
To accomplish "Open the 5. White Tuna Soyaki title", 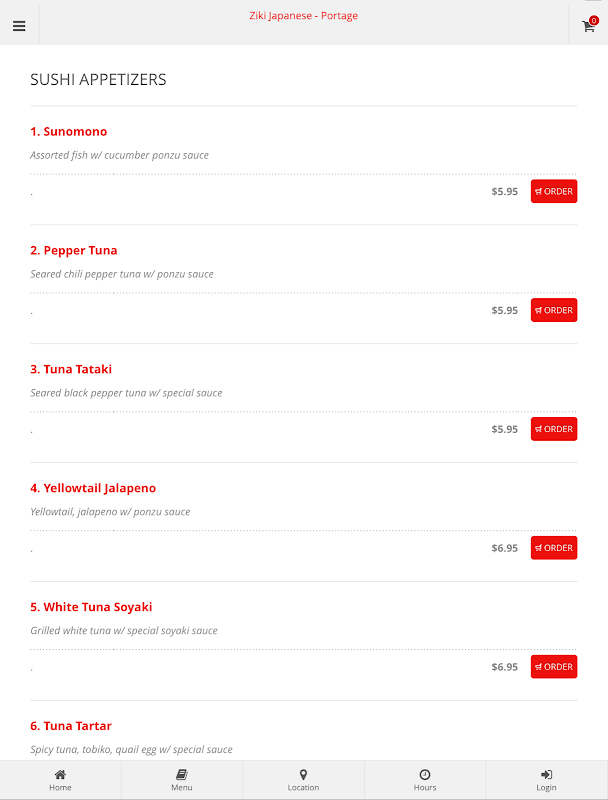I will coord(91,608).
